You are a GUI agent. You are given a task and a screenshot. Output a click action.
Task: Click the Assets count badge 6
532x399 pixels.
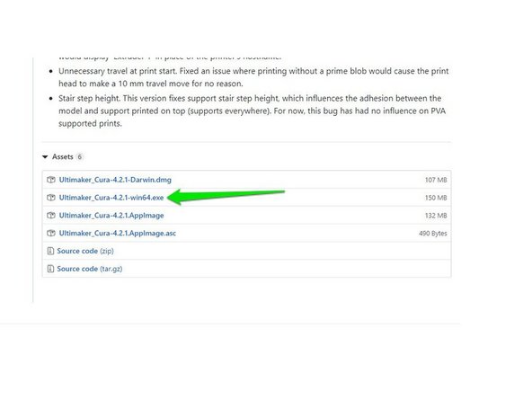[80, 156]
